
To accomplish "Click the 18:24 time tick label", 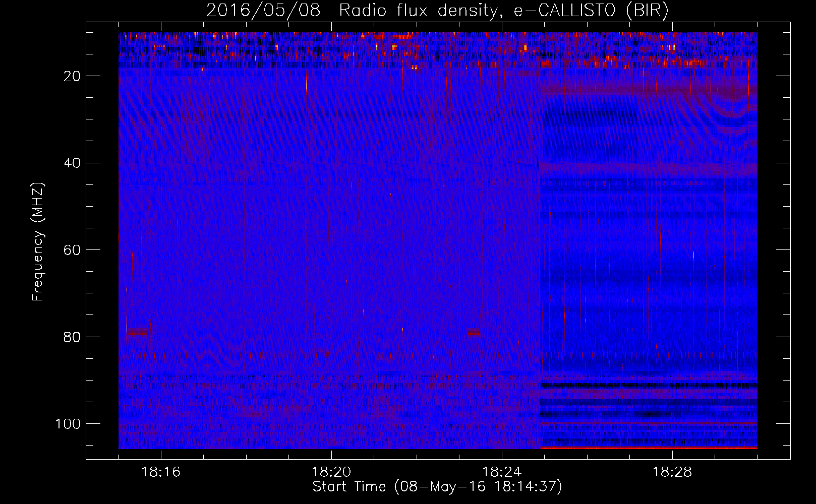I will tap(502, 472).
